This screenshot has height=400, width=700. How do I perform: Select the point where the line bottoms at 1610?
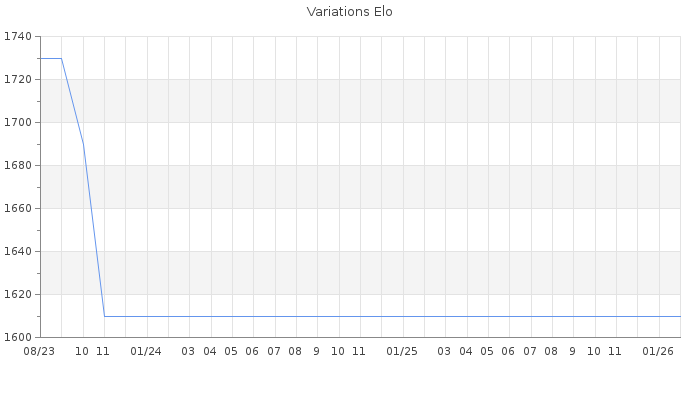tap(104, 316)
